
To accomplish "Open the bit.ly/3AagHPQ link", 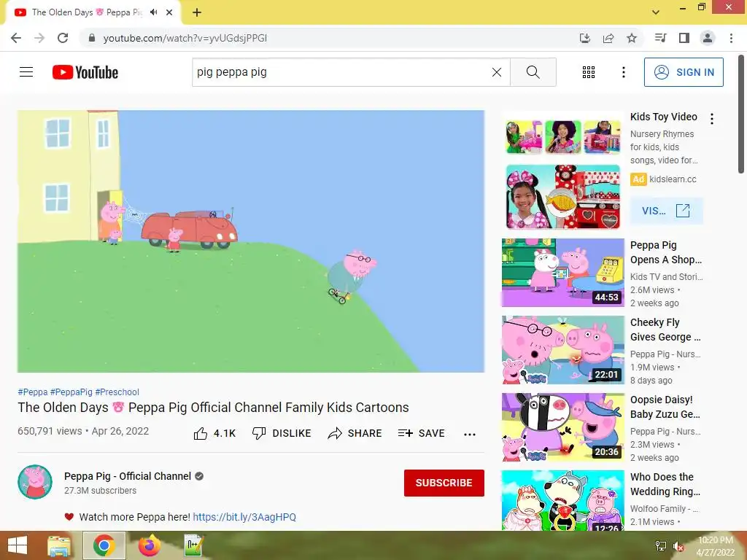I will coord(244,517).
